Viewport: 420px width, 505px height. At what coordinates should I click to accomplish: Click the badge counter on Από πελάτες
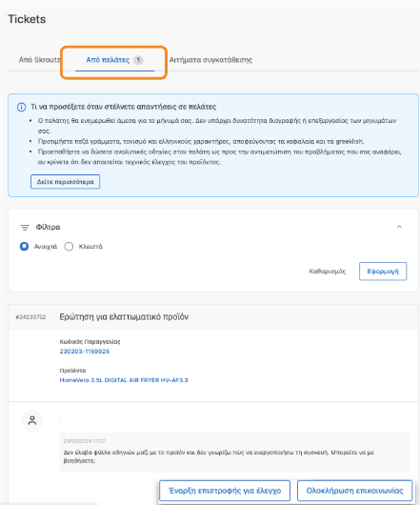(138, 60)
